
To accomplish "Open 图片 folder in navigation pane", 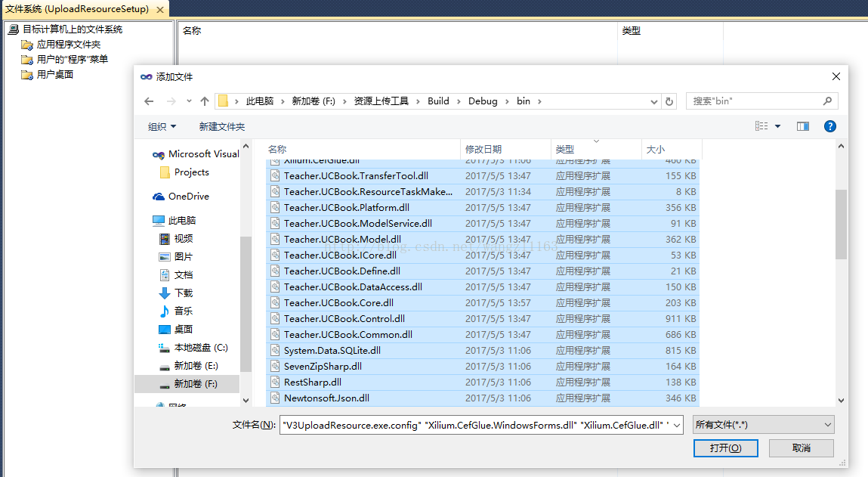I will click(x=176, y=256).
